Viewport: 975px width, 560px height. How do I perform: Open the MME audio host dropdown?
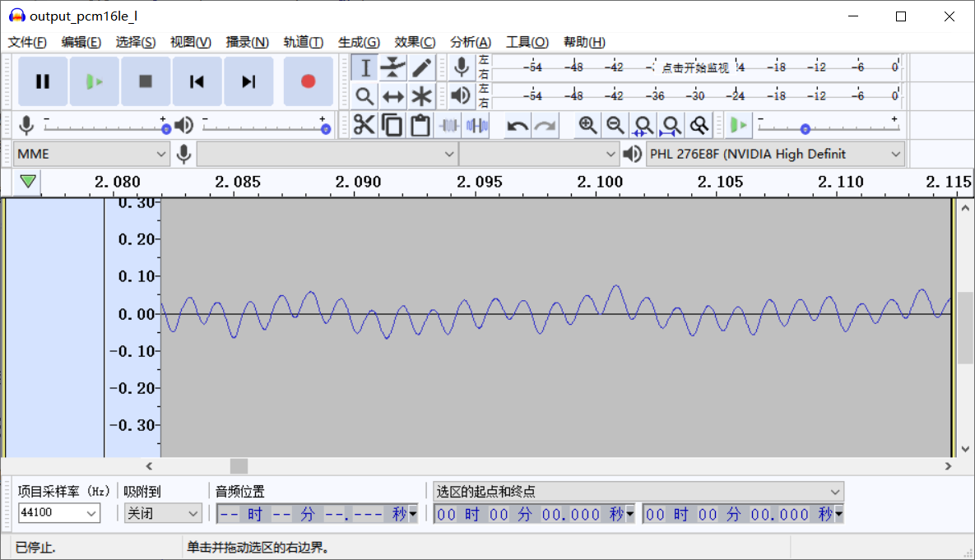[x=91, y=154]
